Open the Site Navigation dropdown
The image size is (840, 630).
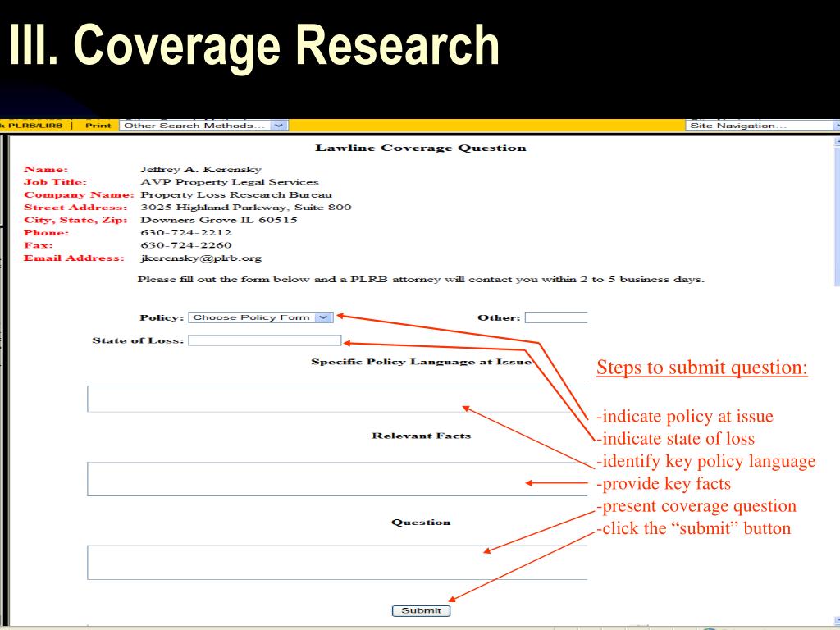click(x=763, y=126)
